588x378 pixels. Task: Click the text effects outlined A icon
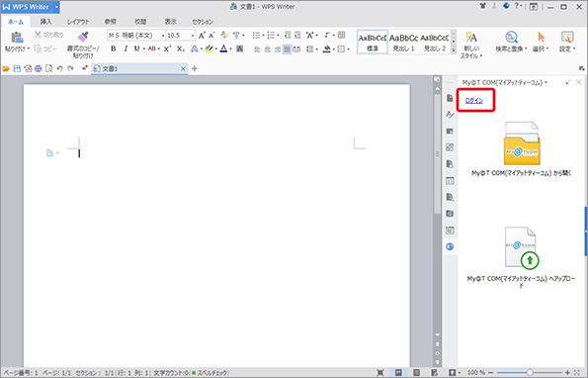pyautogui.click(x=195, y=48)
